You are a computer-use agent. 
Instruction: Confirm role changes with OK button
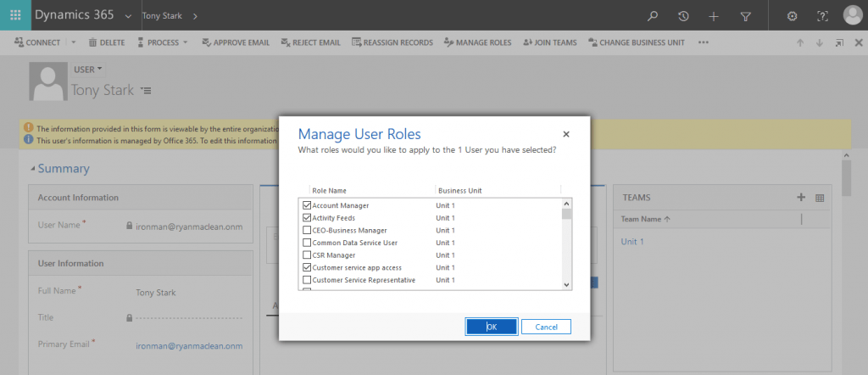[492, 327]
